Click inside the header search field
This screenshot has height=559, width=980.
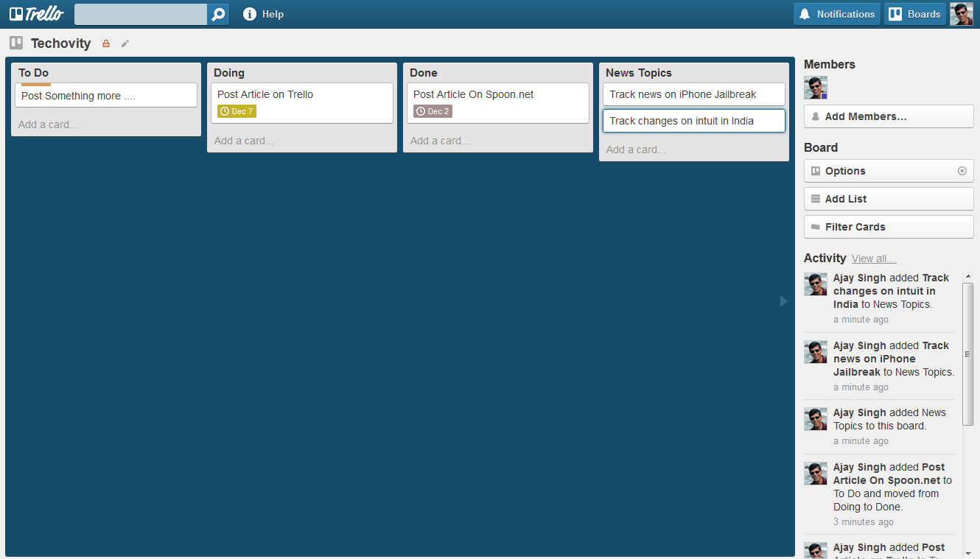[141, 14]
